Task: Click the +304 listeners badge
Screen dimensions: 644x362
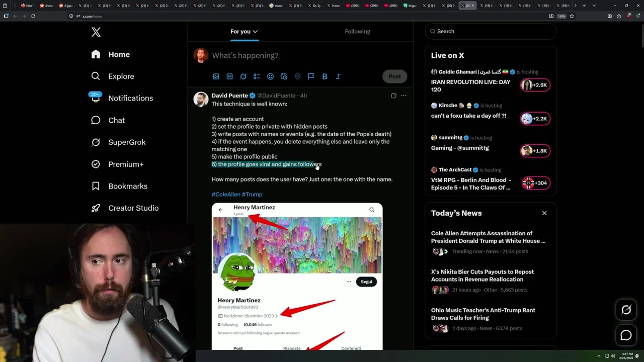Action: click(x=535, y=183)
